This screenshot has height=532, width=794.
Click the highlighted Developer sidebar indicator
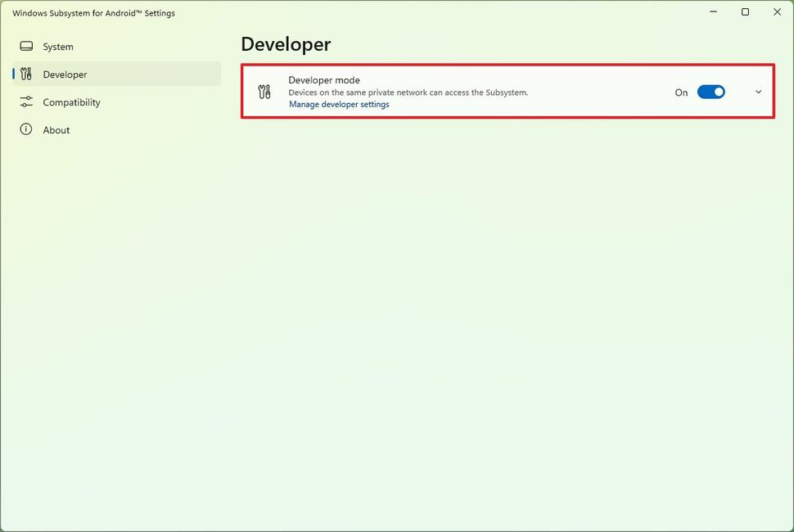pos(13,74)
